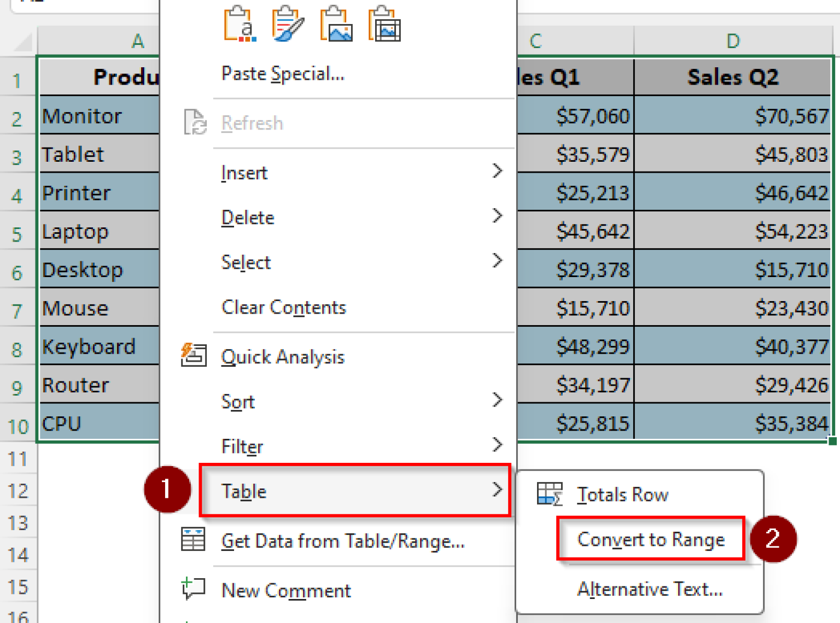Click the New Comment icon

(x=193, y=589)
